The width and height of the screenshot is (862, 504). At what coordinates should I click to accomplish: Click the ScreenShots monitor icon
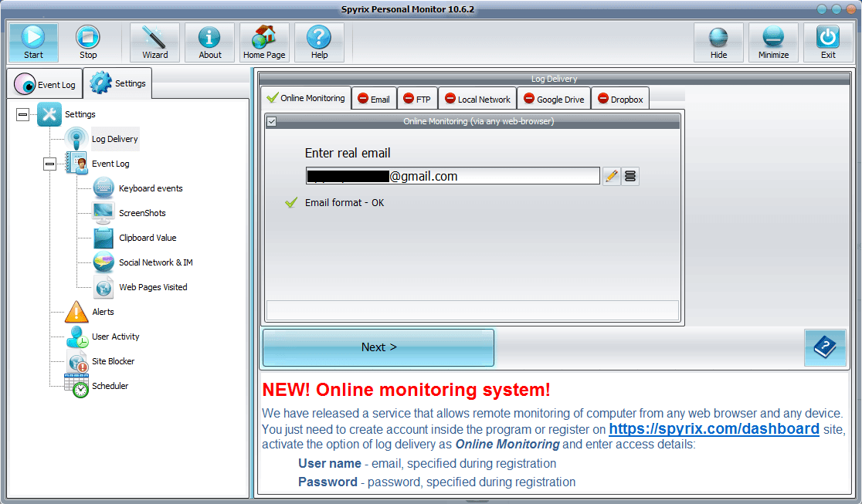pos(104,213)
